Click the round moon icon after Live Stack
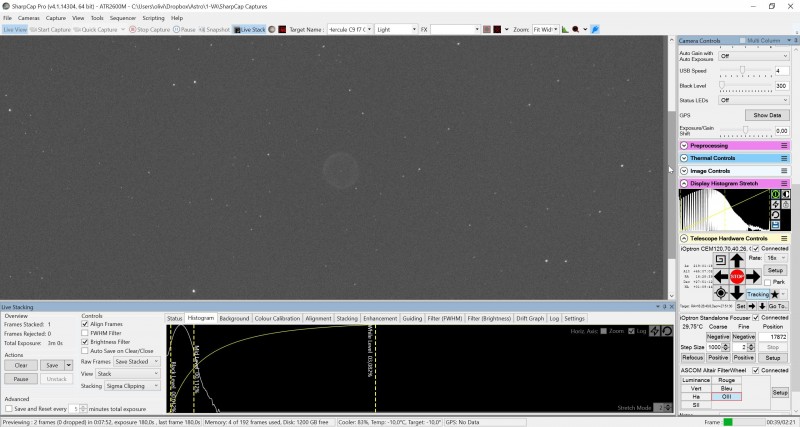 (x=272, y=30)
